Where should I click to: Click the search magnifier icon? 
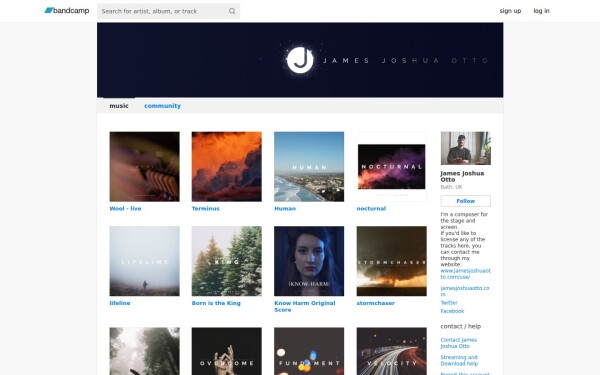pos(232,11)
